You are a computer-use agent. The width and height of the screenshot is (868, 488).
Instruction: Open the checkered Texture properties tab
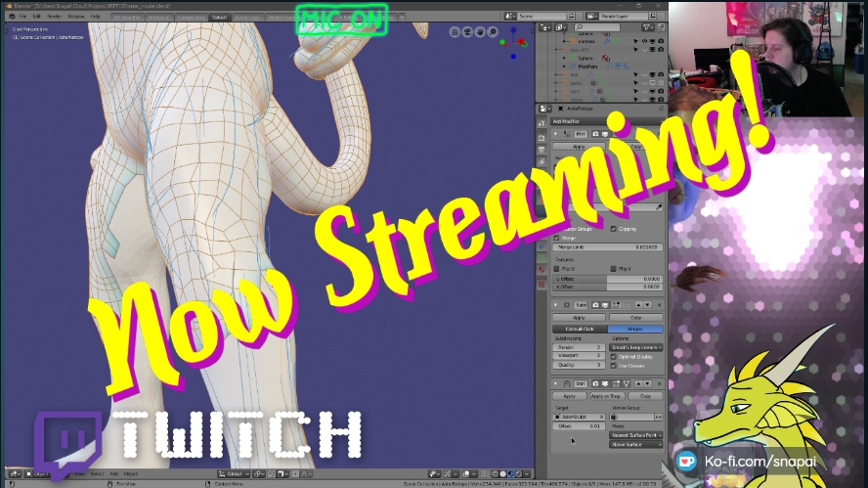[x=542, y=285]
